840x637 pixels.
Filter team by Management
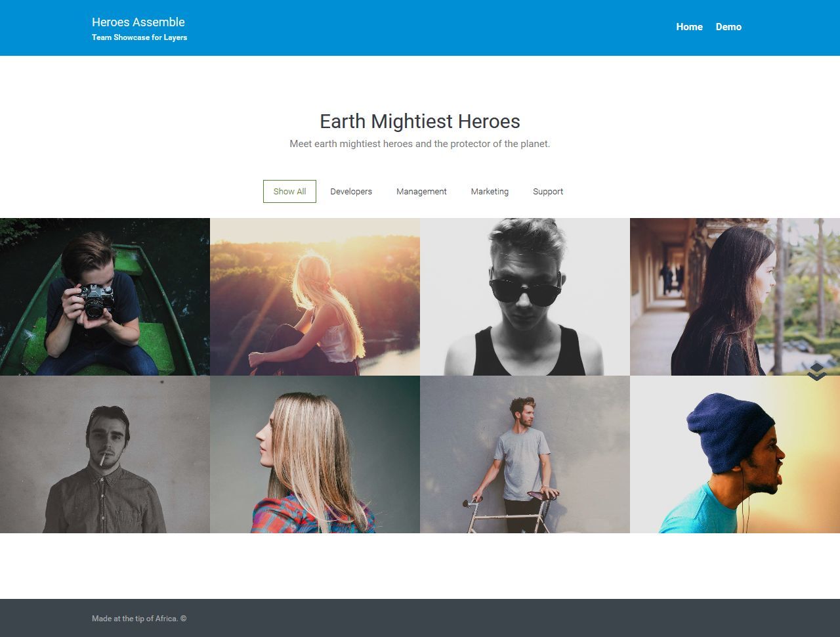421,191
